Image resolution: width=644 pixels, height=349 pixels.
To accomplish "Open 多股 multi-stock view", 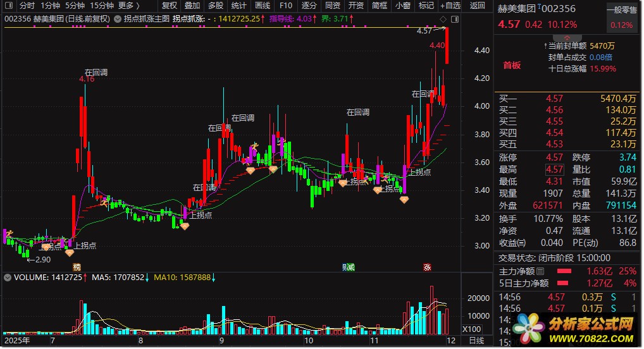I will [x=216, y=5].
